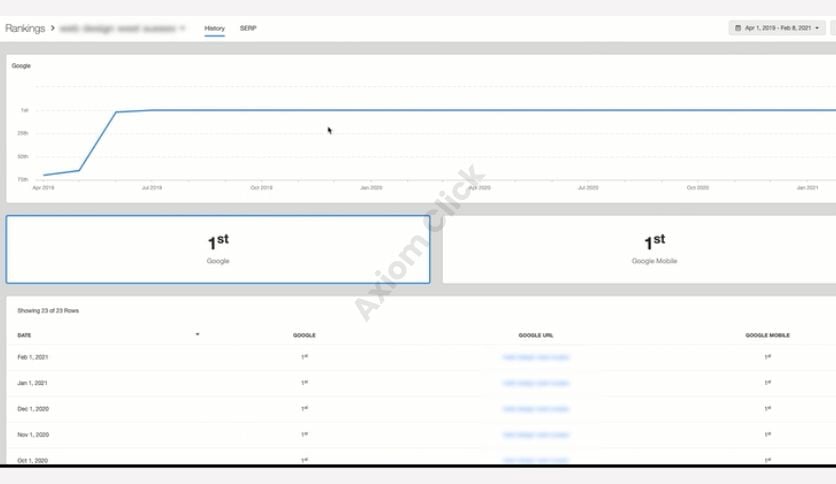836x484 pixels.
Task: Click the Jul 2020 axis label on chart
Action: 588,188
